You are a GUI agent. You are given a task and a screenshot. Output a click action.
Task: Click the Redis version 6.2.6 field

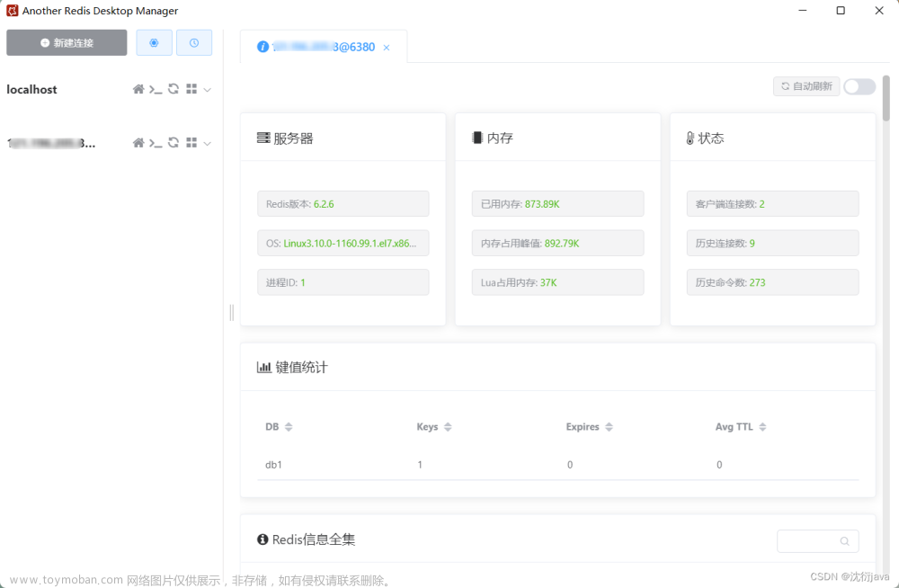[x=343, y=204]
